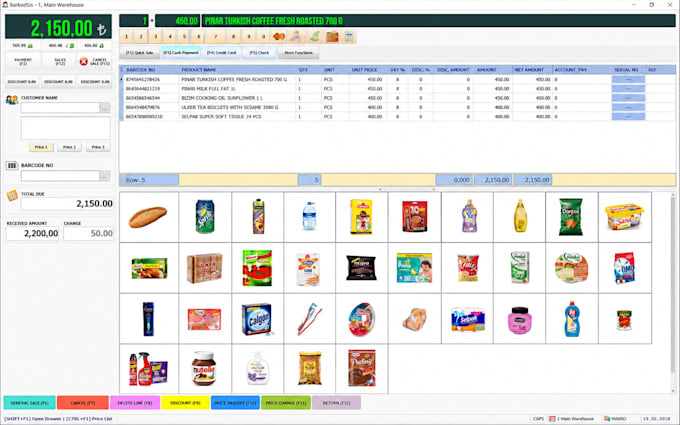This screenshot has height=425, width=680.
Task: Click the total due note icon
Action: click(x=12, y=196)
